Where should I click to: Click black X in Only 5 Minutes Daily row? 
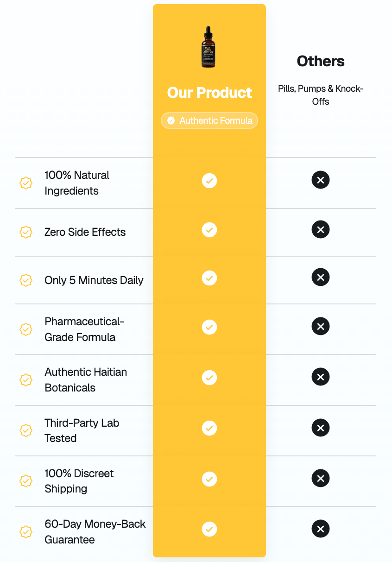[320, 277]
